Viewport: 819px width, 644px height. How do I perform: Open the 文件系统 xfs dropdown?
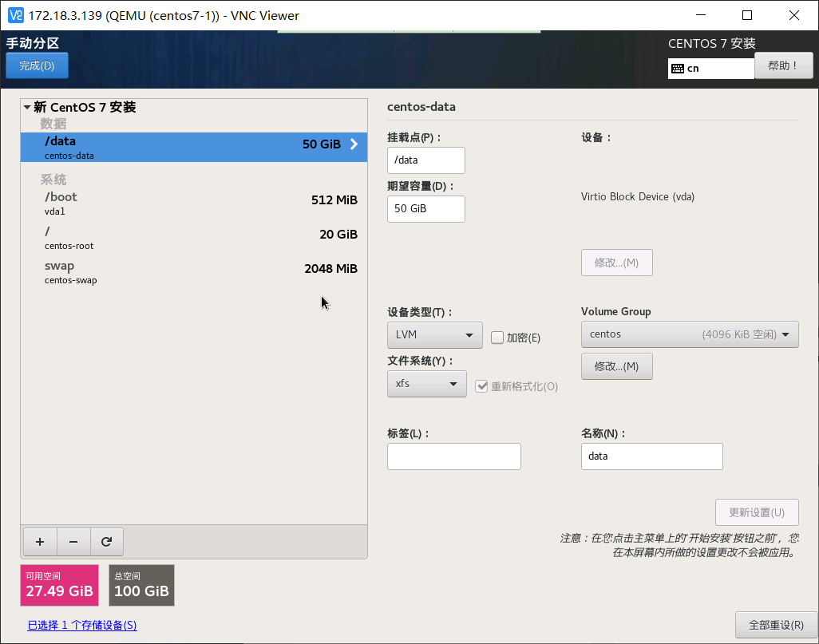point(427,384)
